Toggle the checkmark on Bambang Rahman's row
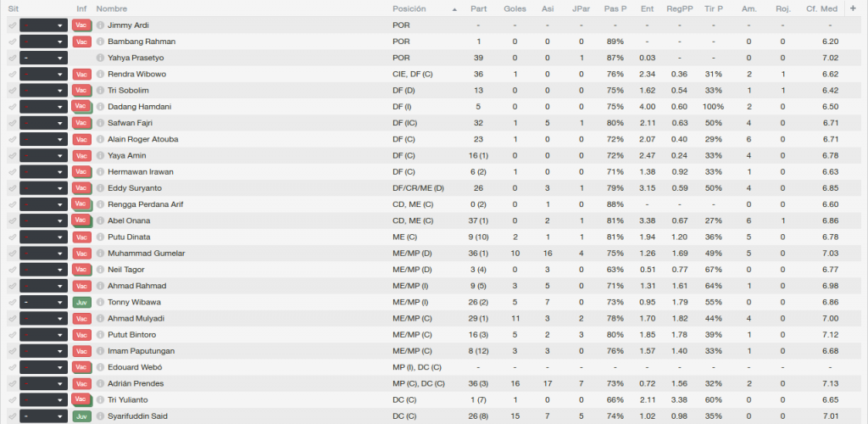Image resolution: width=868 pixels, height=424 pixels. click(x=12, y=42)
